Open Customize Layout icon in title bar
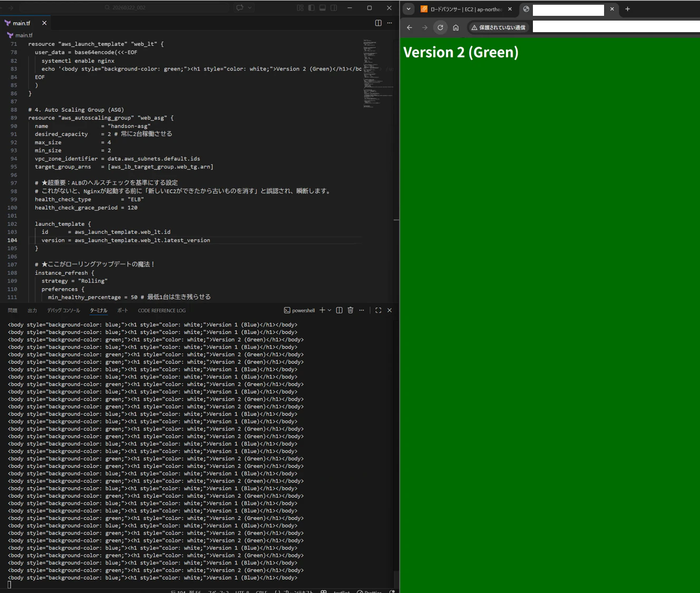Viewport: 700px width, 593px height. pos(300,8)
